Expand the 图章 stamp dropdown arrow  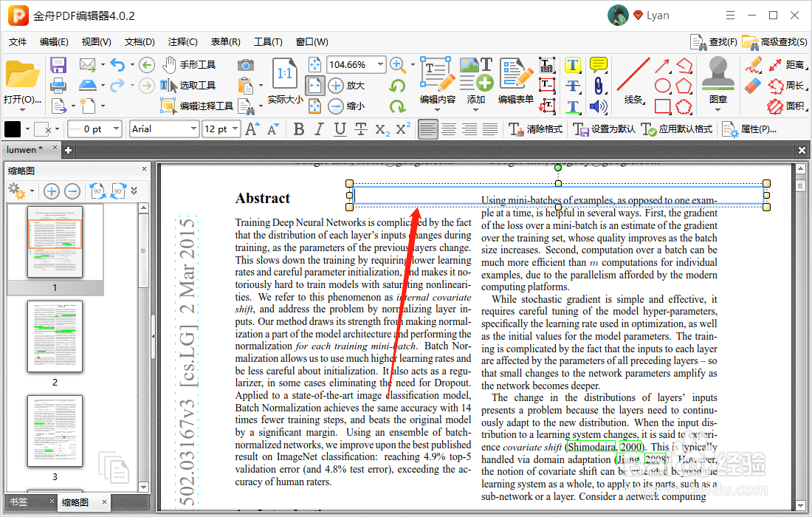[718, 109]
